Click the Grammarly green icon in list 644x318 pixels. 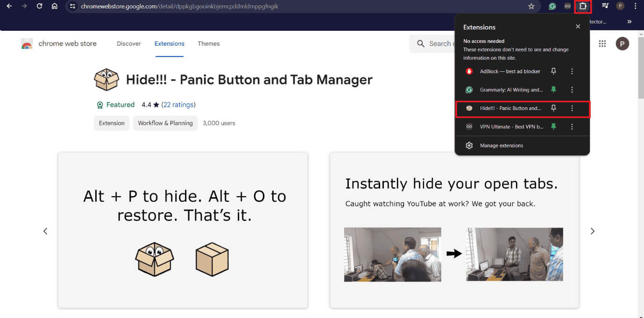pos(469,90)
